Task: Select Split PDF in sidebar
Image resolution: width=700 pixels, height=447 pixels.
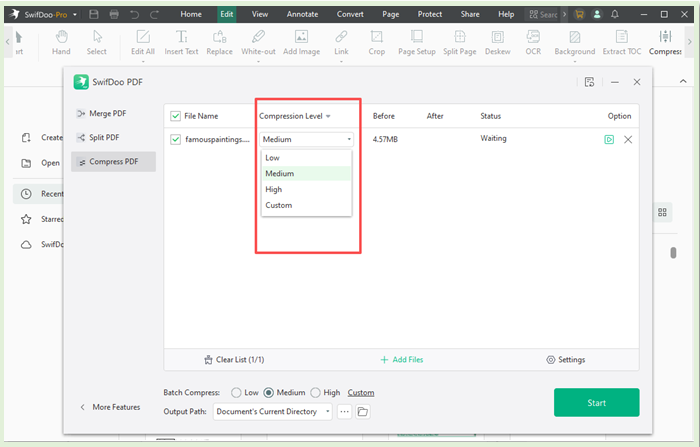Action: [x=113, y=138]
